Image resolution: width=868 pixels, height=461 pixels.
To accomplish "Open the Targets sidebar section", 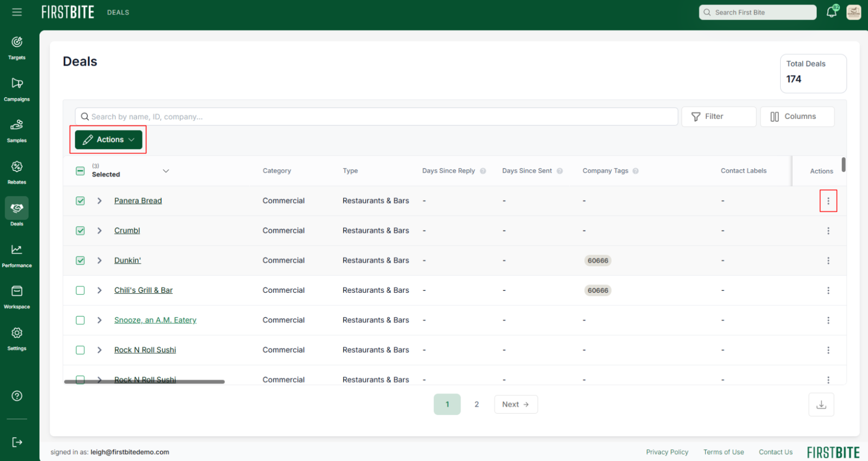I will 17,48.
